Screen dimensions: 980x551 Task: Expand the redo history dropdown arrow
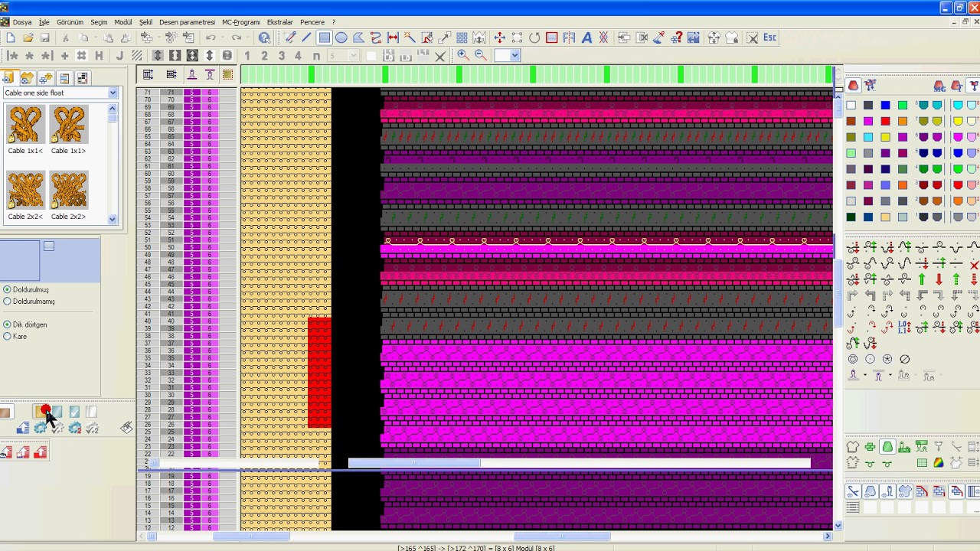point(247,37)
